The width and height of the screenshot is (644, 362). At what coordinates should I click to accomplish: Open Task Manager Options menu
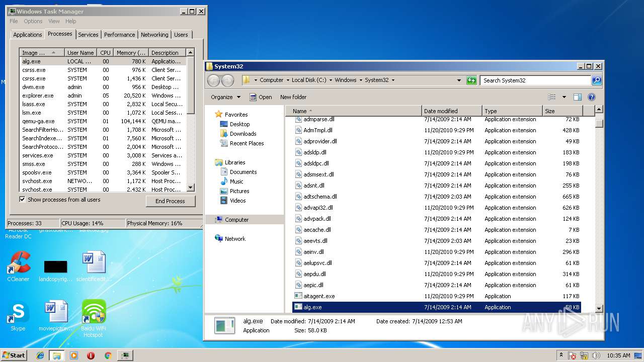coord(33,21)
